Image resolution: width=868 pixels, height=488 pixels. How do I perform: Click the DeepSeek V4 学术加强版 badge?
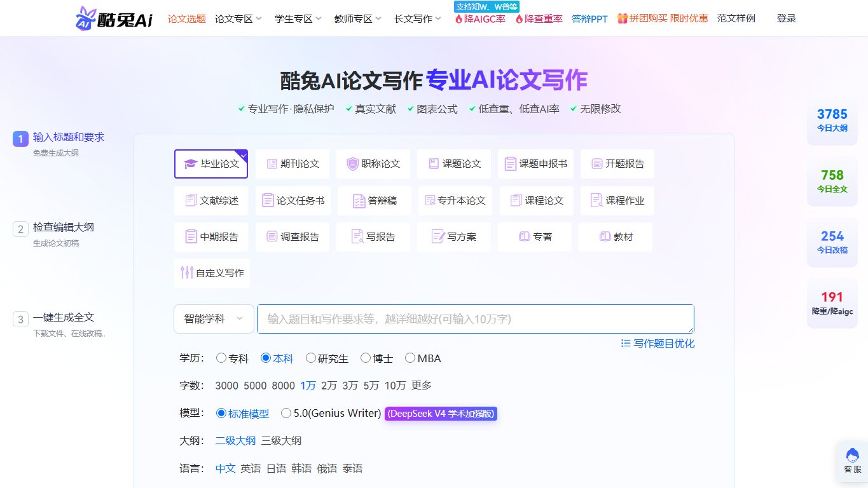click(x=441, y=413)
